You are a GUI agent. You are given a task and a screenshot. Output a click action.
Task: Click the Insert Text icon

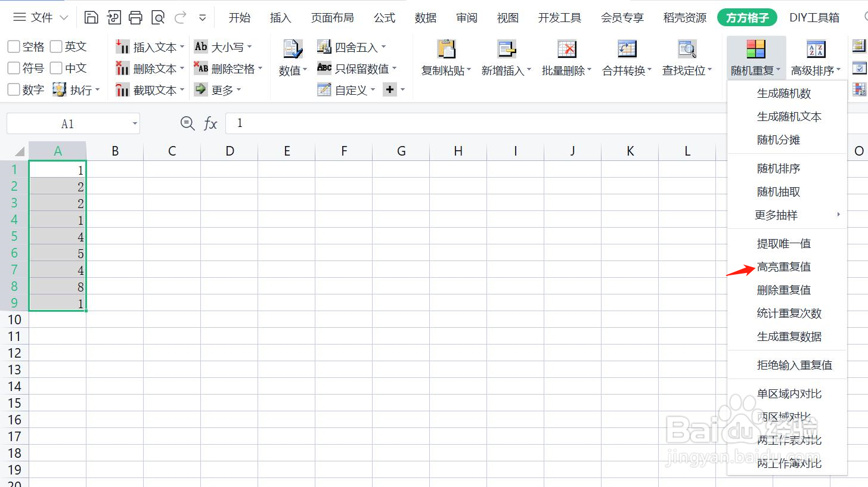123,46
